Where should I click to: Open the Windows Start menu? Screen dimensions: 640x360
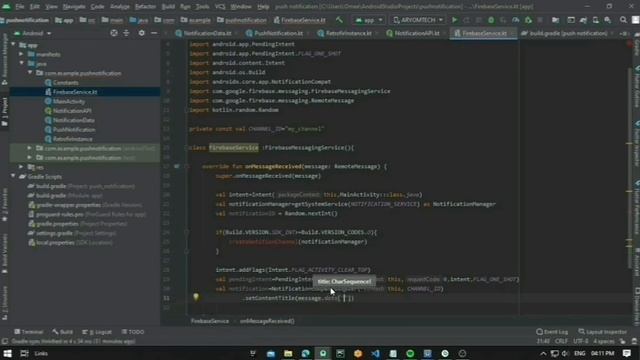tap(7, 353)
